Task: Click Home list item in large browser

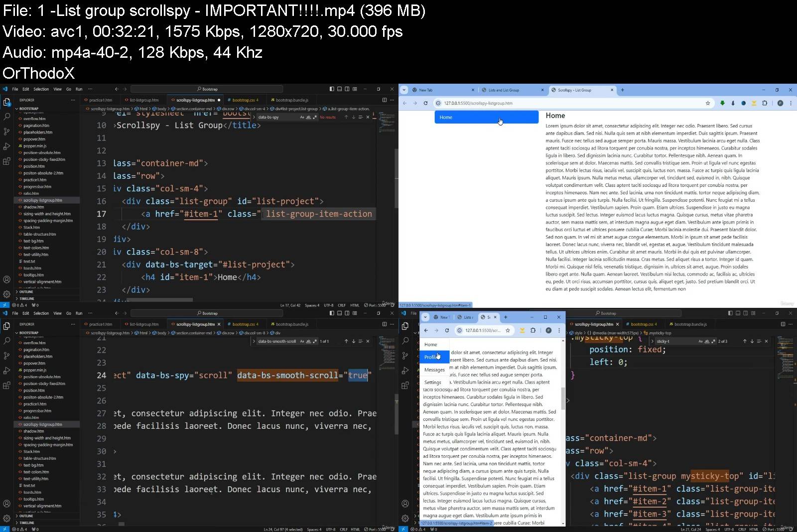Action: (x=486, y=117)
